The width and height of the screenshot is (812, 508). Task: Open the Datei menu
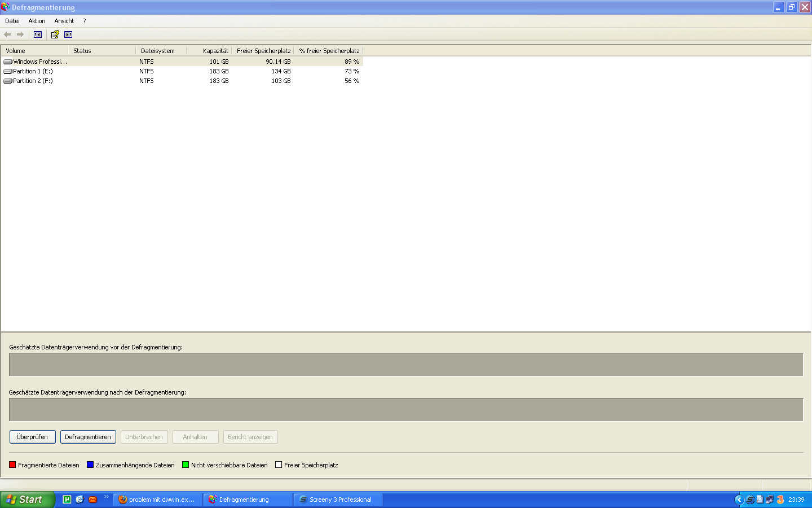coord(12,21)
